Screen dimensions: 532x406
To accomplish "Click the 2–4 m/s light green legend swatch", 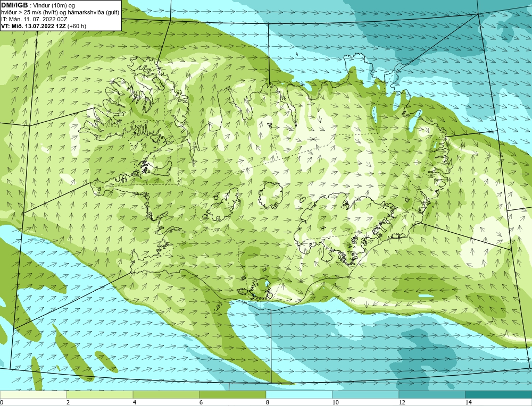I will tap(100, 394).
